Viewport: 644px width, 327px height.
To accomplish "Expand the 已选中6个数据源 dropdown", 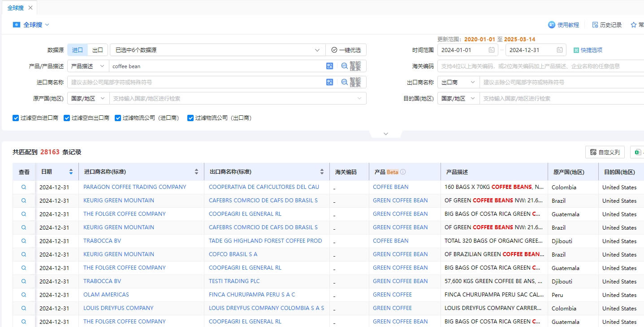I will click(x=218, y=50).
